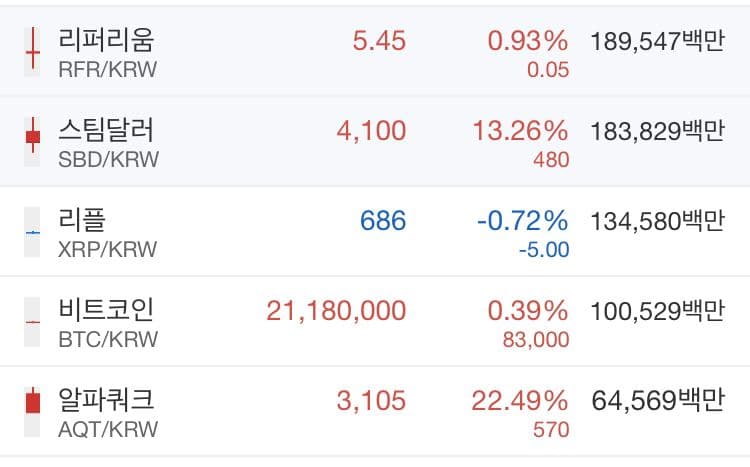Click the Ripple candlestick icon

pyautogui.click(x=33, y=230)
